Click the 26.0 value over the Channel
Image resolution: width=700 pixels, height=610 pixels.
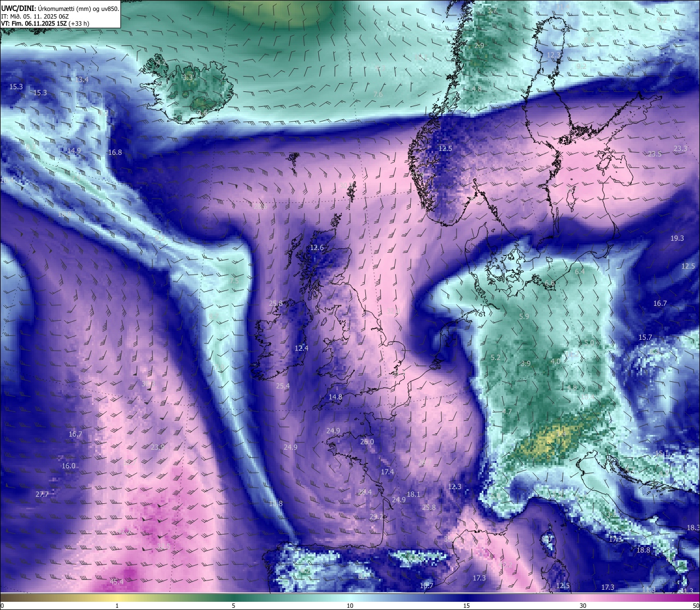(x=367, y=442)
